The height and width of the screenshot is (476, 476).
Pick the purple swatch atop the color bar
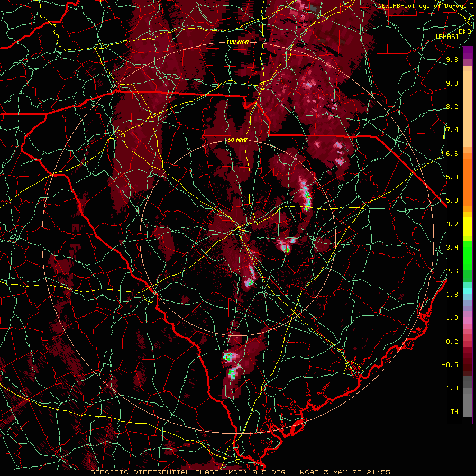(x=467, y=53)
